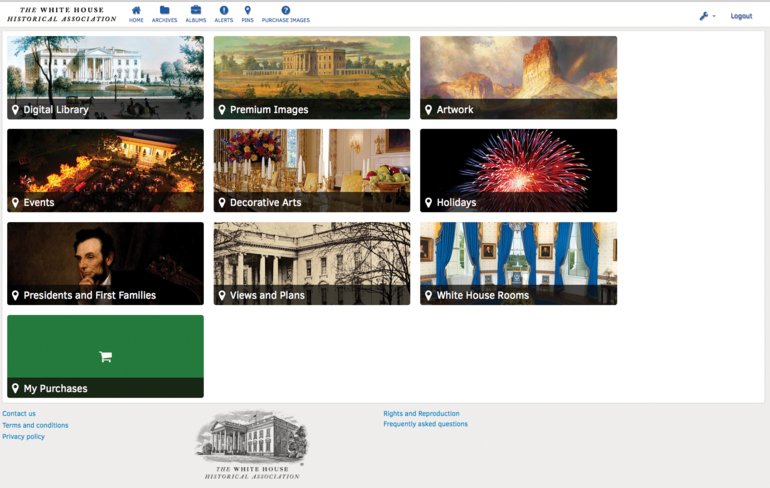Open the Frequently asked questions link

(425, 424)
